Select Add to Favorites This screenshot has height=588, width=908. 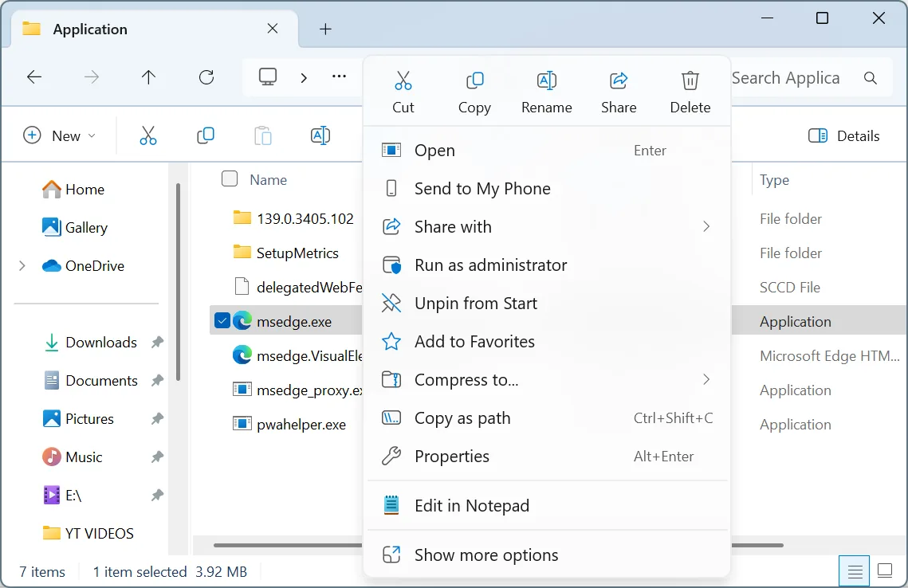547,342
